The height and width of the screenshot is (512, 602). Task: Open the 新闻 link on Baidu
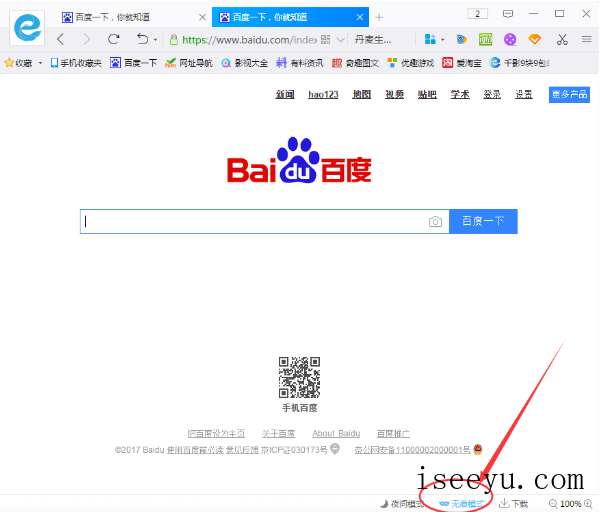285,94
